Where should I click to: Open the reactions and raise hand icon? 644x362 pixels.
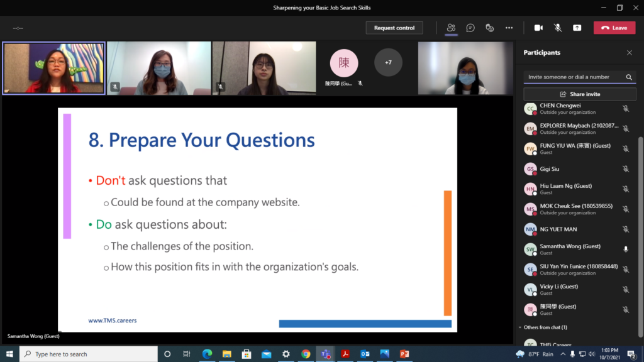(x=489, y=28)
